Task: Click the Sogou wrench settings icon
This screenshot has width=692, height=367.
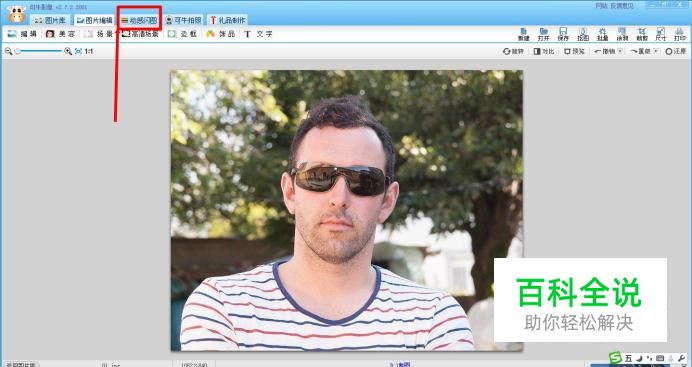Action: point(682,358)
